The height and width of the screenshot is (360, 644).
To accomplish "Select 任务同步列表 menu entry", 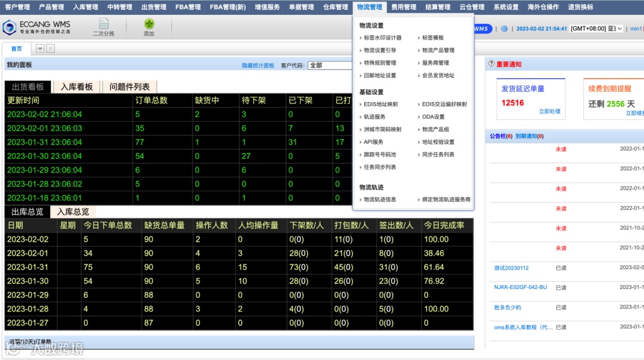I will point(380,167).
